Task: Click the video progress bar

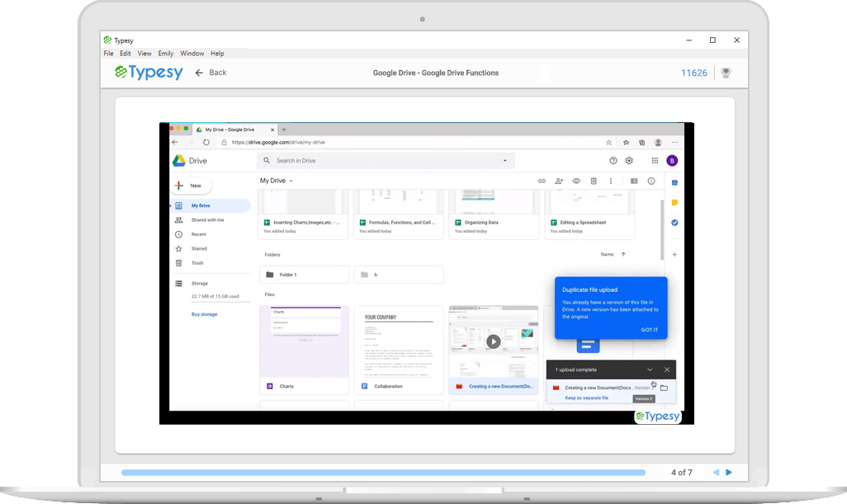Action: (x=384, y=473)
